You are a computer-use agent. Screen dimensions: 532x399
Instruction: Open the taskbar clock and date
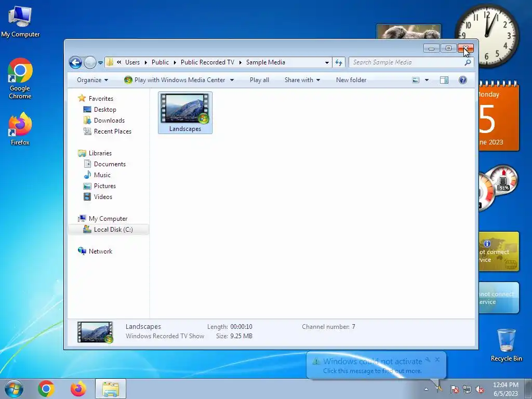tap(506, 389)
